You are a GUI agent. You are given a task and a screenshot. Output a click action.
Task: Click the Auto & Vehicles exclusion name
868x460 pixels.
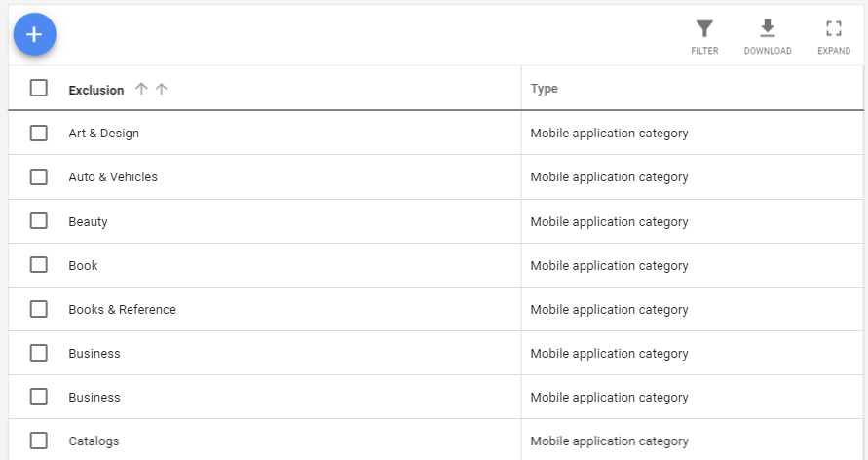click(113, 176)
